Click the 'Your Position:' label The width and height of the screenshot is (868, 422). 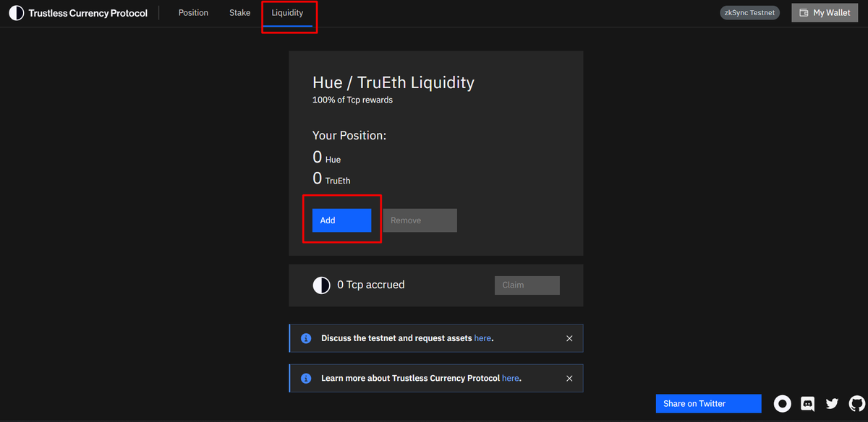(349, 136)
